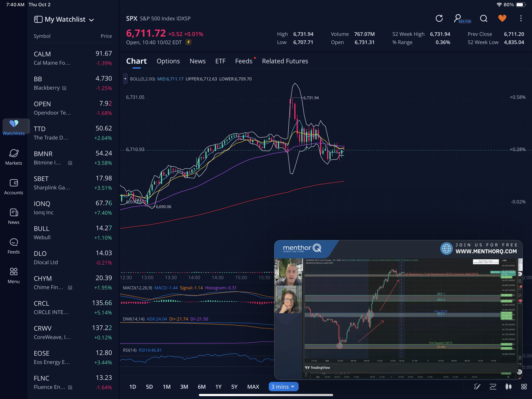The width and height of the screenshot is (532, 399).
Task: Open chart layout grid icon
Action: pyautogui.click(x=524, y=387)
